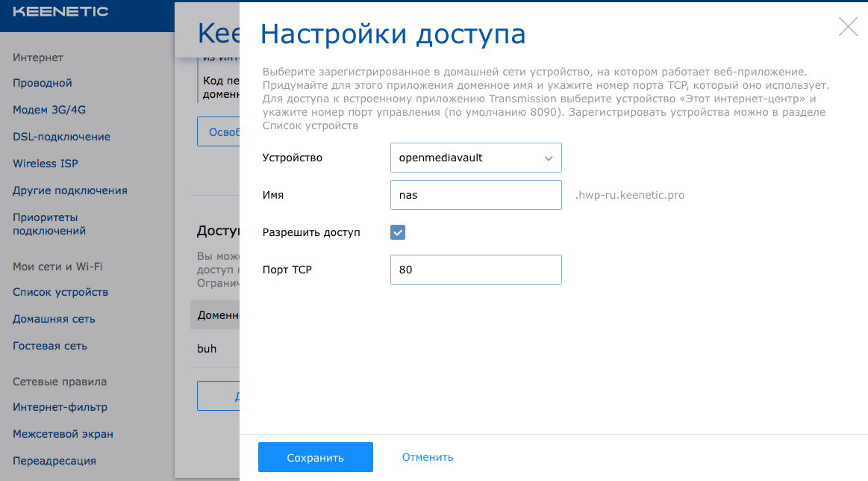Screen dimensions: 868x481
Task: Close the access settings dialog with X
Action: pyautogui.click(x=848, y=27)
